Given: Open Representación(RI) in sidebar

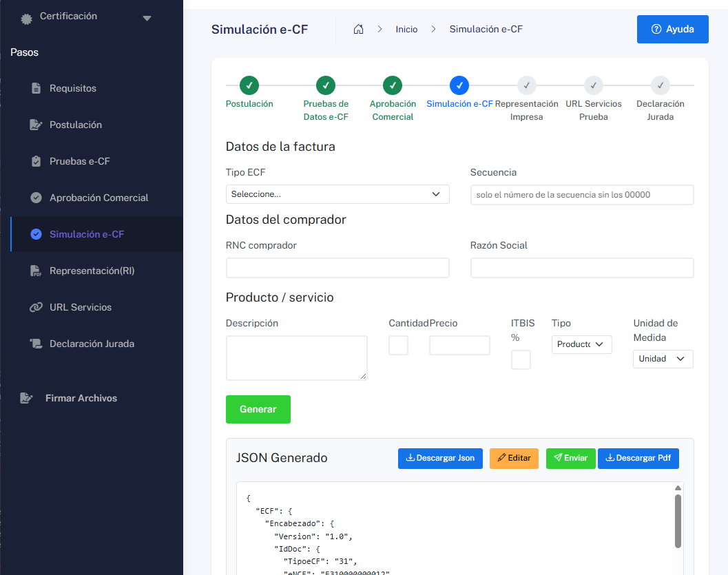Looking at the screenshot, I should click(92, 271).
